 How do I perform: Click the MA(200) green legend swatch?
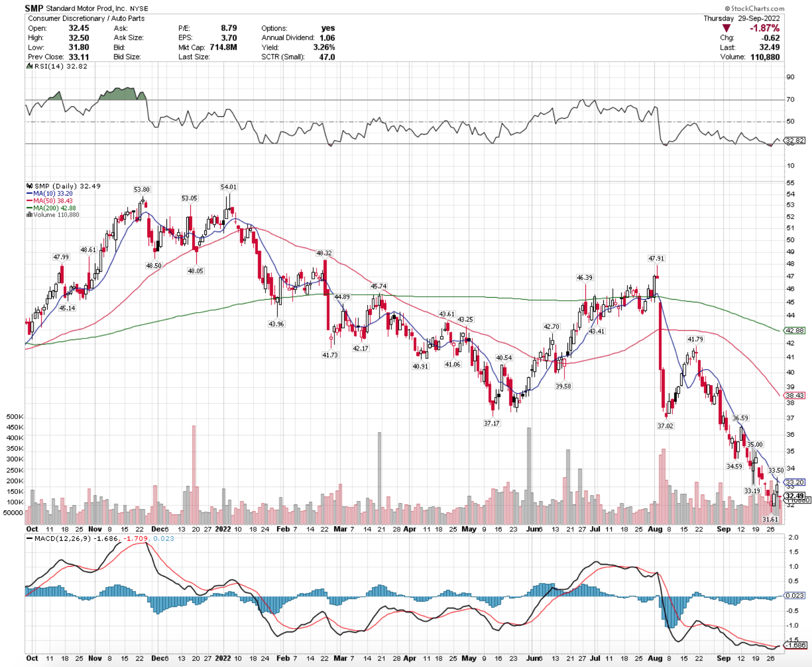point(29,208)
